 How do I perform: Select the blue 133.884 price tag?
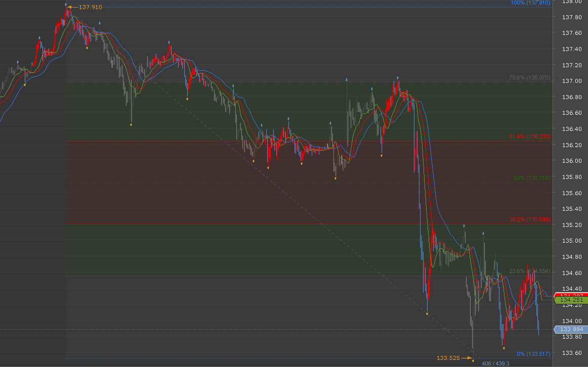(x=571, y=330)
